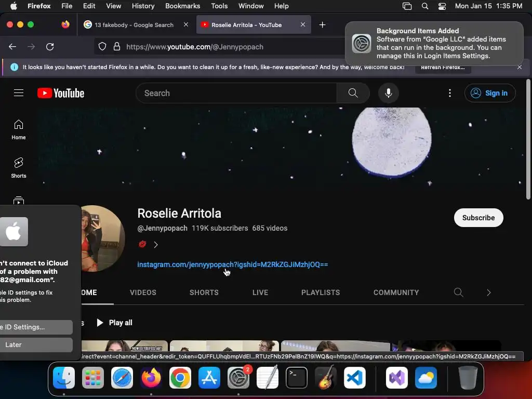
Task: Switch to channel SHORTS tab
Action: click(x=204, y=292)
